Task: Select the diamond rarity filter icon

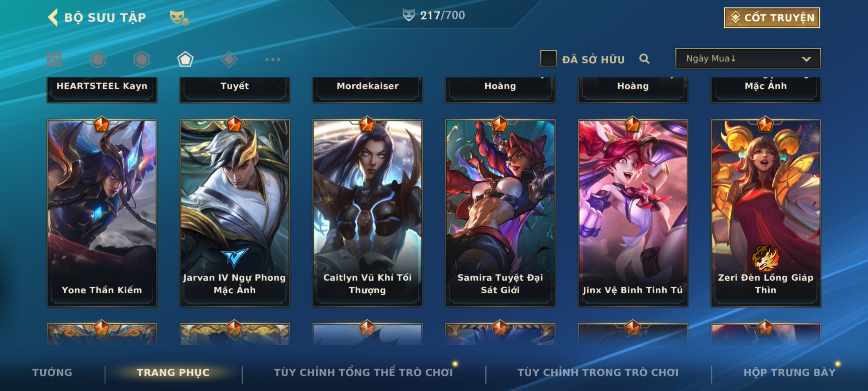Action: coord(229,59)
